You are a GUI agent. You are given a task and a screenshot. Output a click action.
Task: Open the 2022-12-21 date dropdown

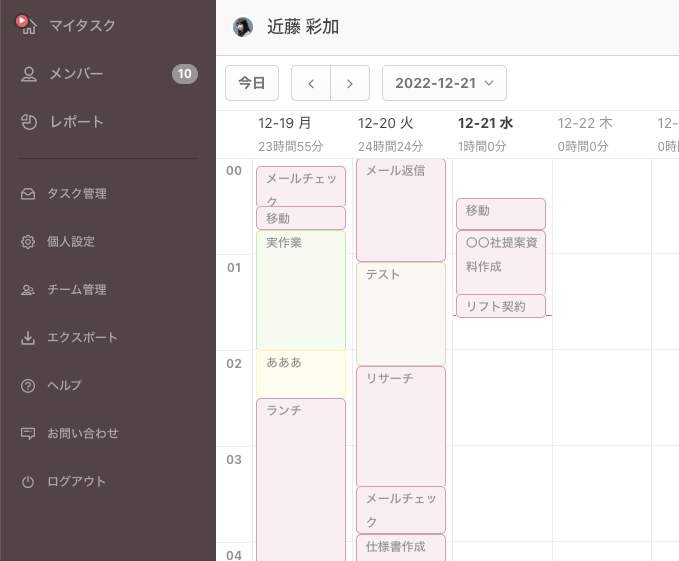click(444, 83)
